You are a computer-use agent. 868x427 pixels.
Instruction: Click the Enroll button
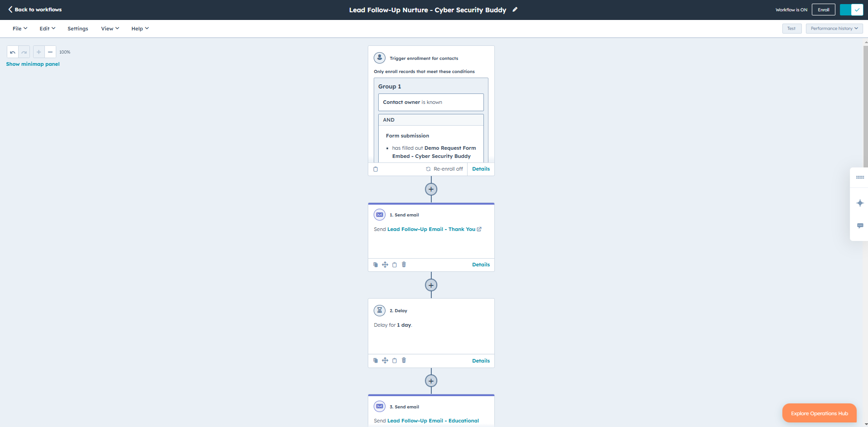pos(824,10)
